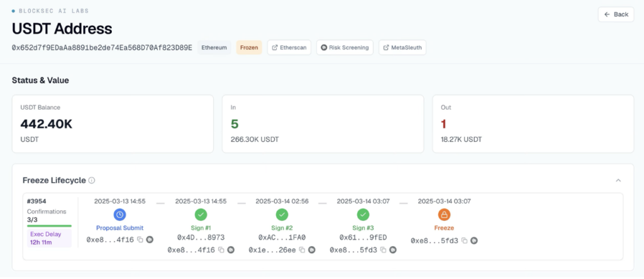Image resolution: width=644 pixels, height=279 pixels.
Task: Click the Proposal Submit clock icon
Action: [x=119, y=214]
